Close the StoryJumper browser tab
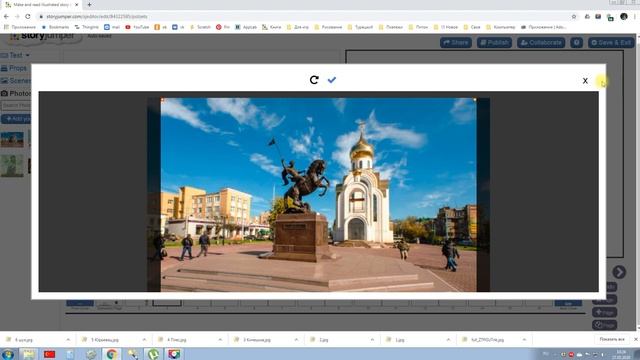 click(x=76, y=4)
